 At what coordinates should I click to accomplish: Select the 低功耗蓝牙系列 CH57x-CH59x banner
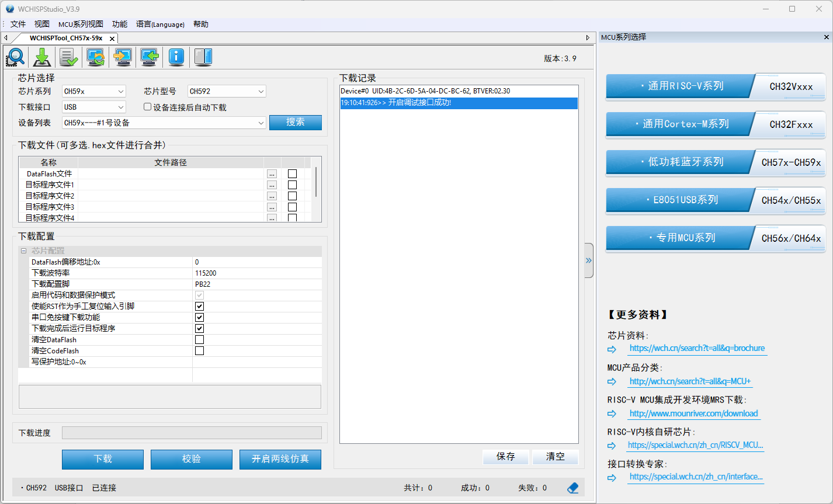coord(716,162)
